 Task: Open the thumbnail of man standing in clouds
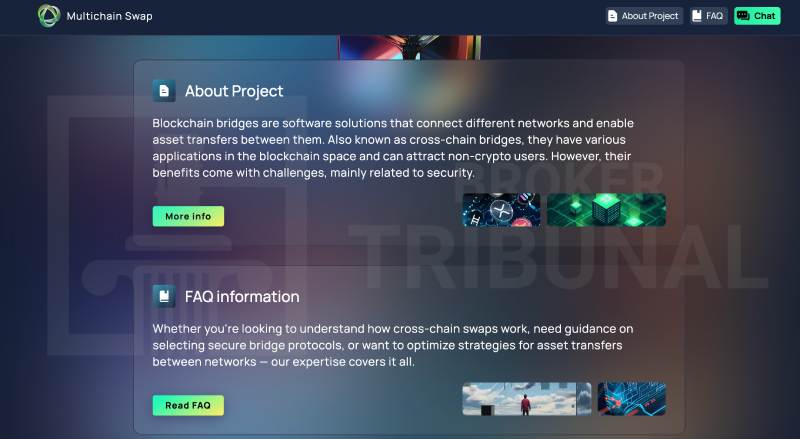(527, 399)
